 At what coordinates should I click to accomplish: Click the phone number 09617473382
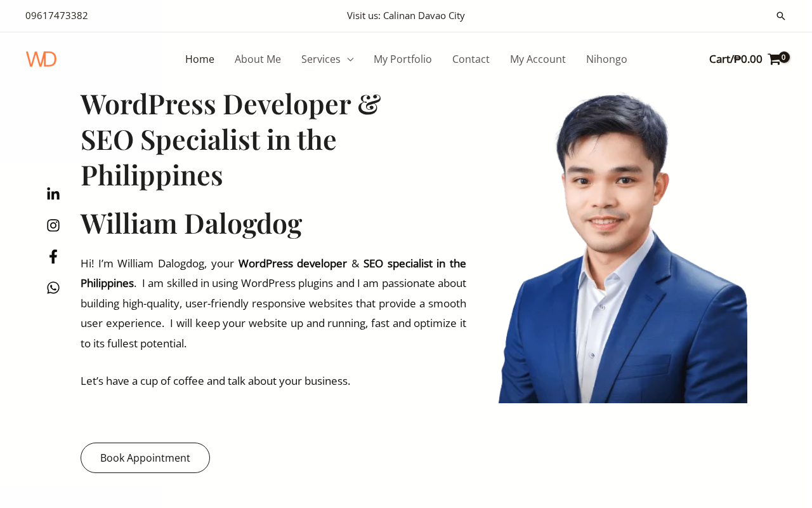click(56, 15)
